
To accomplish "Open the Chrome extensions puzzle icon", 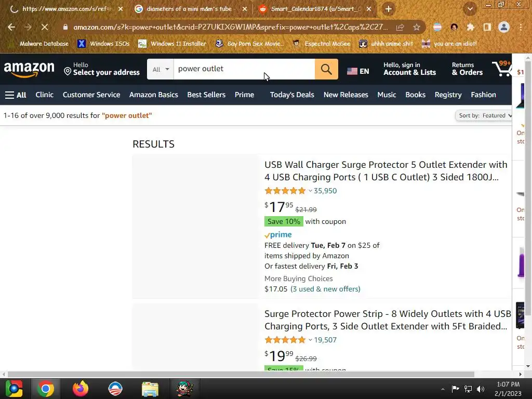I will click(x=470, y=27).
